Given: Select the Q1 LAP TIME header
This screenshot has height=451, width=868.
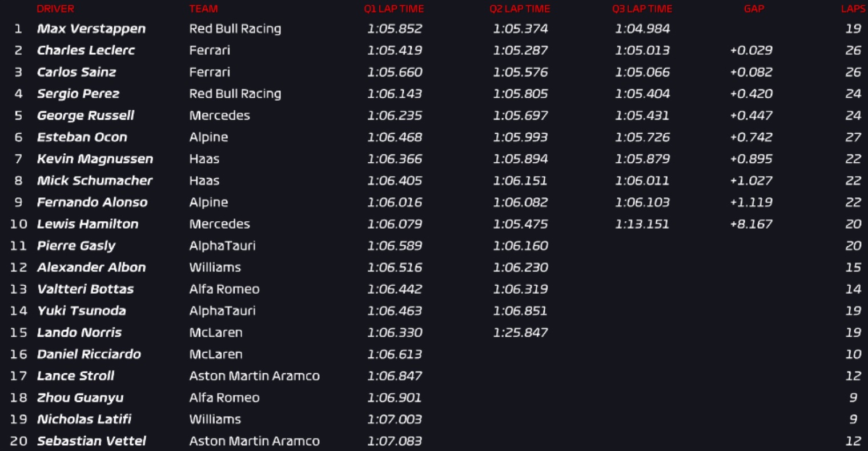Looking at the screenshot, I should 394,9.
